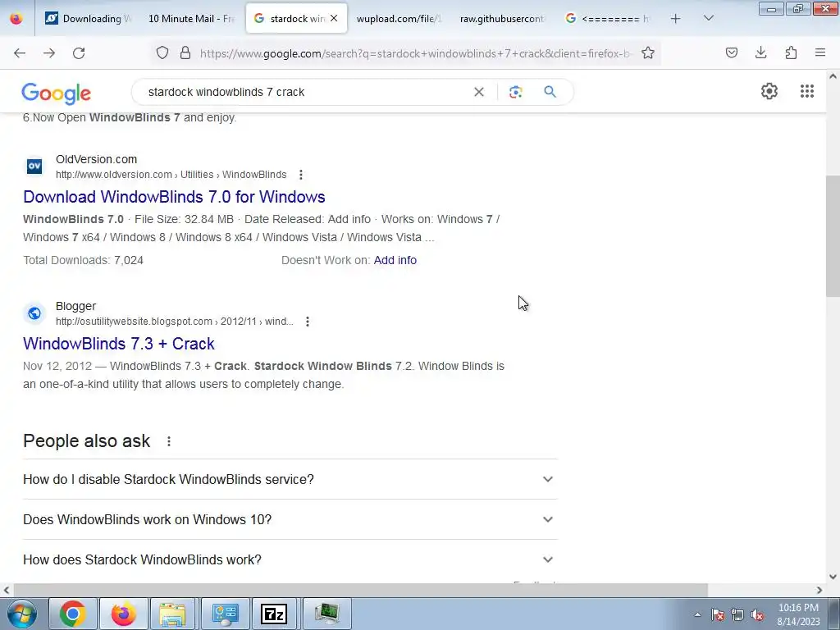This screenshot has width=840, height=630.
Task: Open extensions puzzle icon
Action: click(791, 52)
